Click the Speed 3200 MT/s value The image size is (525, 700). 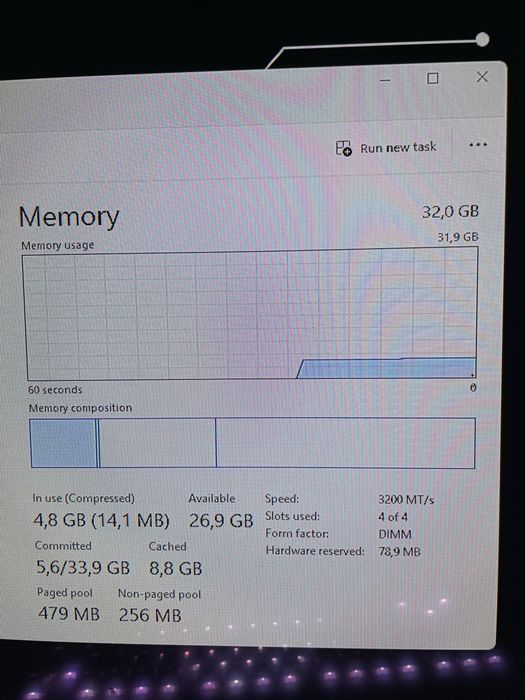coord(406,499)
